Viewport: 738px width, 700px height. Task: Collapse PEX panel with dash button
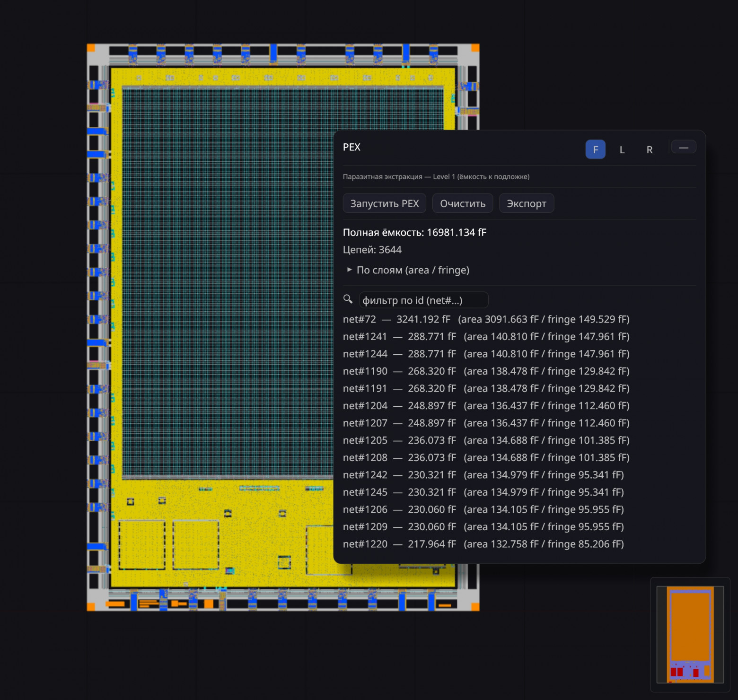click(x=684, y=148)
